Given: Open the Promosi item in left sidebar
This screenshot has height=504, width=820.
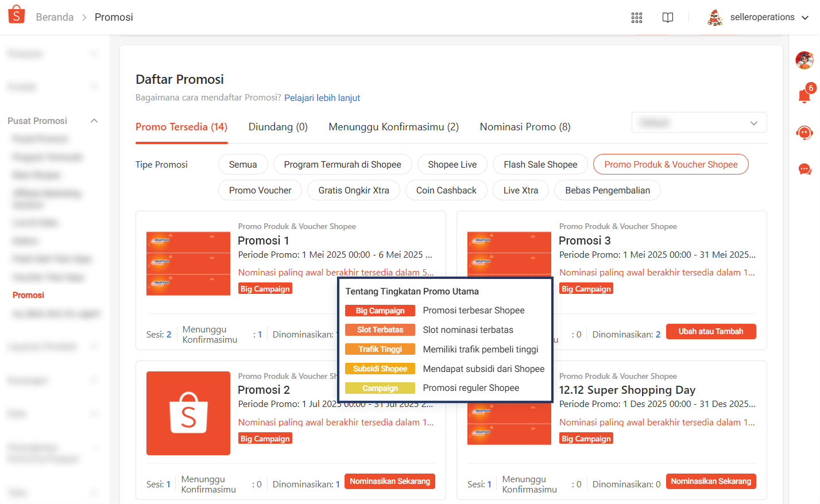Looking at the screenshot, I should 28,295.
